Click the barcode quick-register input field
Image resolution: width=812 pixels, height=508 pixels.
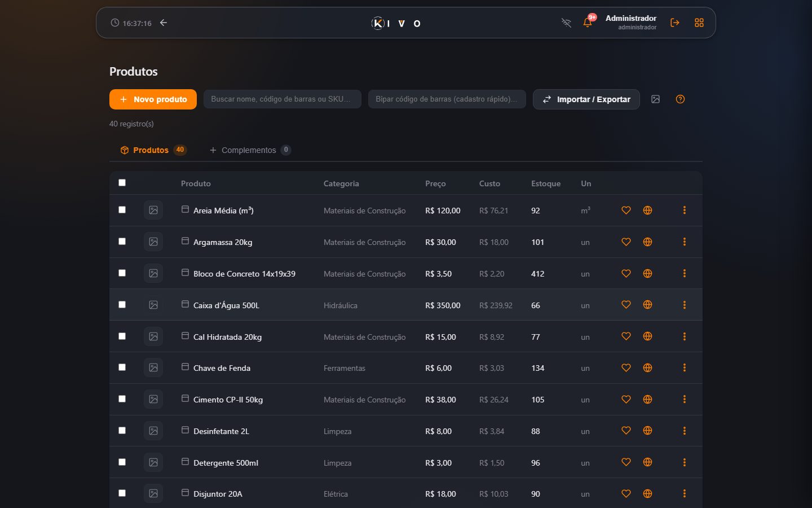point(447,99)
